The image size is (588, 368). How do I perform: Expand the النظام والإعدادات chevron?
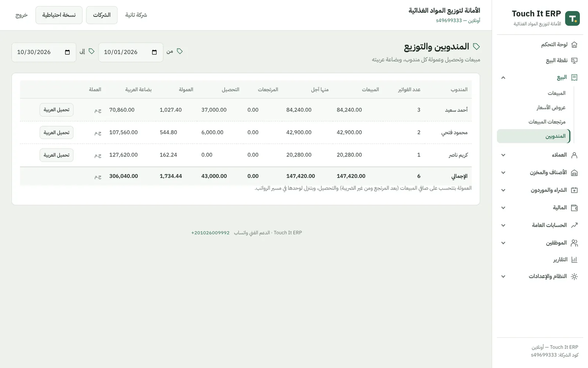tap(503, 276)
